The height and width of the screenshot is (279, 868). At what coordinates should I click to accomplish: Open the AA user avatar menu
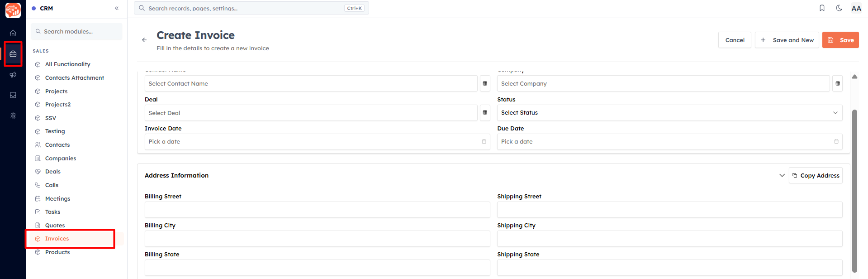pos(856,8)
